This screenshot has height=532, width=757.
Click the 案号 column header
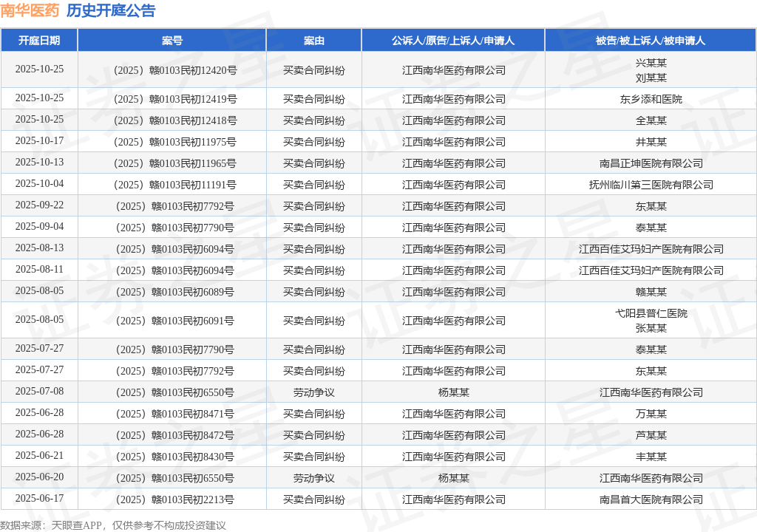pyautogui.click(x=172, y=41)
